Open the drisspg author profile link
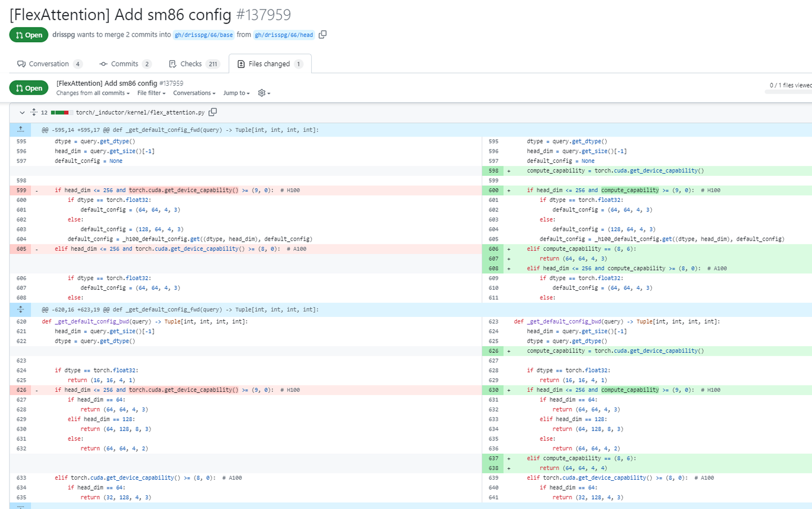The height and width of the screenshot is (509, 812). tap(63, 34)
